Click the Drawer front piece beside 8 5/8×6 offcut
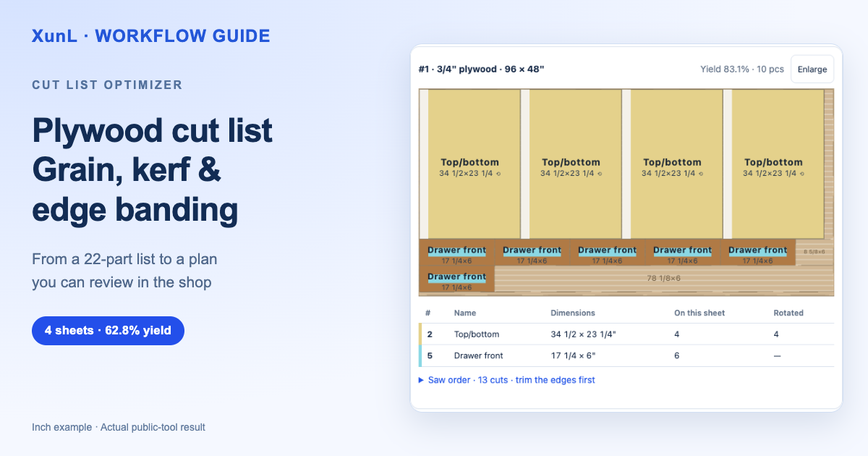868x456 pixels. click(757, 253)
